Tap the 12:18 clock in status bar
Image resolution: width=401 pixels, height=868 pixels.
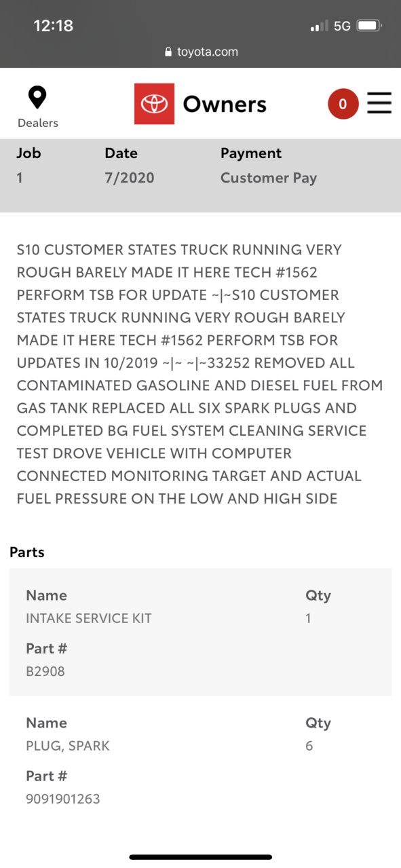[53, 26]
